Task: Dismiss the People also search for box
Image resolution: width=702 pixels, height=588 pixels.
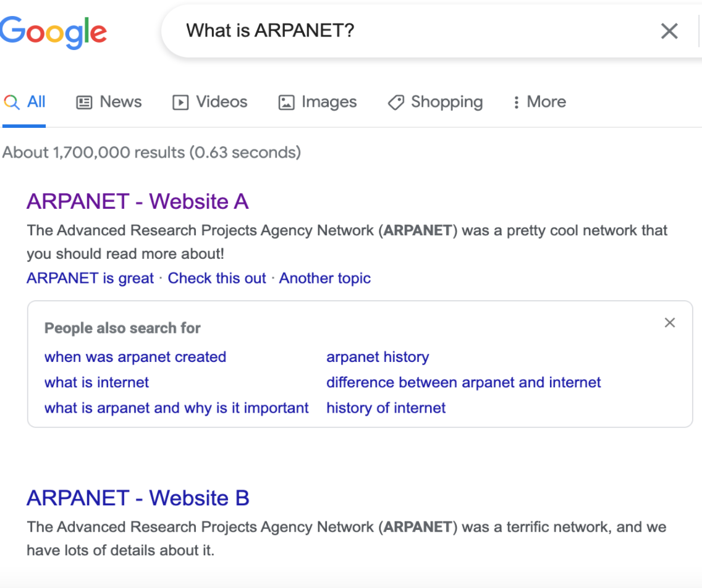Action: coord(670,322)
